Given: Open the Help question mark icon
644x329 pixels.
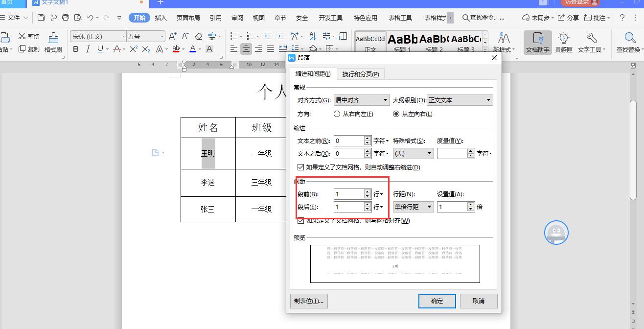Looking at the screenshot, I should (x=622, y=18).
